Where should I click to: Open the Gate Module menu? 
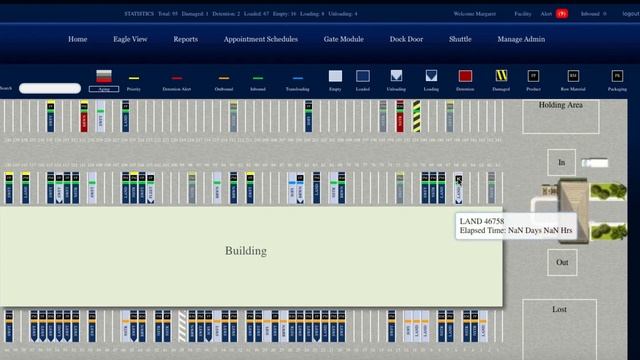[344, 39]
